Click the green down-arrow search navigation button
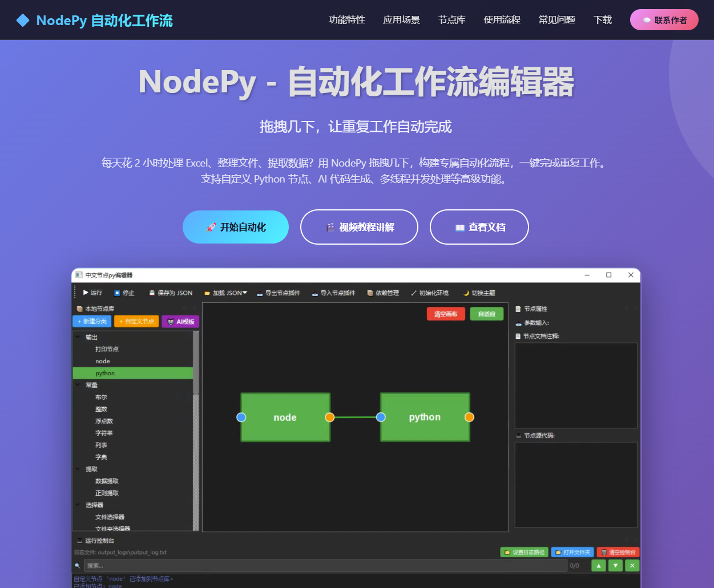This screenshot has height=588, width=714. (615, 566)
